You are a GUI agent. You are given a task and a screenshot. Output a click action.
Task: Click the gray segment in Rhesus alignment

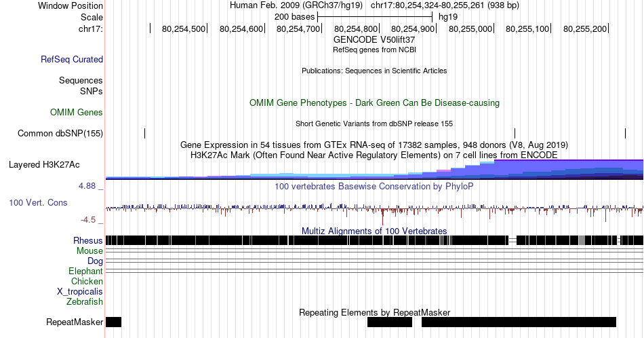582,240
